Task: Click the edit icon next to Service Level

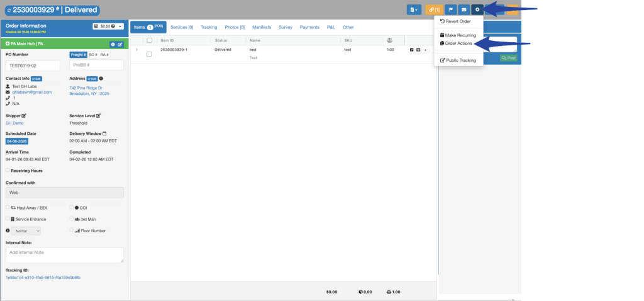Action: click(98, 116)
